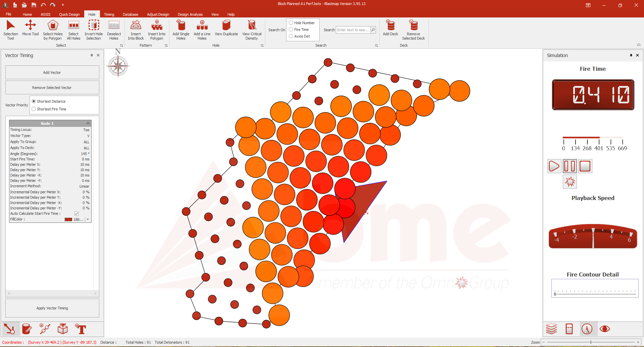644x347 pixels.
Task: Pick the Move Tool
Action: [x=30, y=28]
